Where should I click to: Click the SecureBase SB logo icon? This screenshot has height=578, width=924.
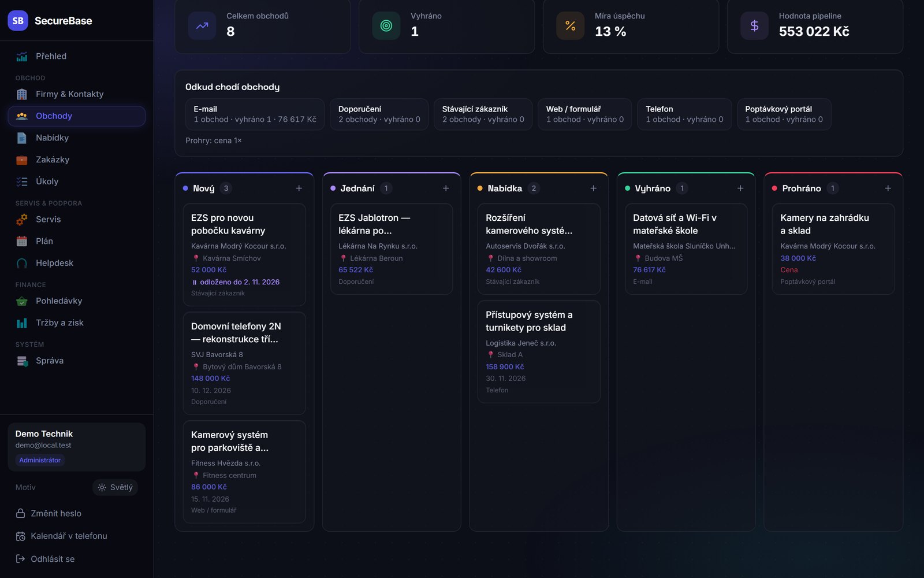[18, 21]
